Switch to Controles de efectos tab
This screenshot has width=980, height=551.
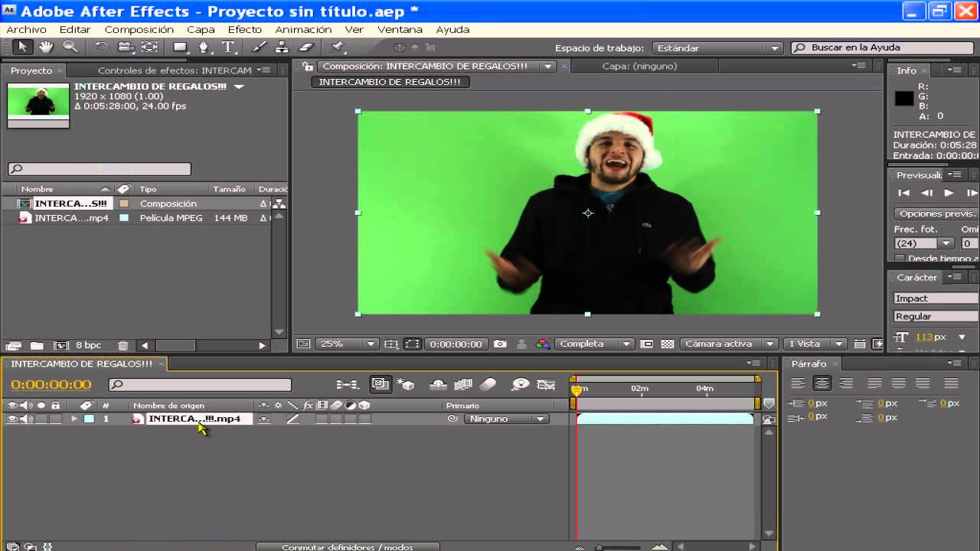tap(175, 70)
